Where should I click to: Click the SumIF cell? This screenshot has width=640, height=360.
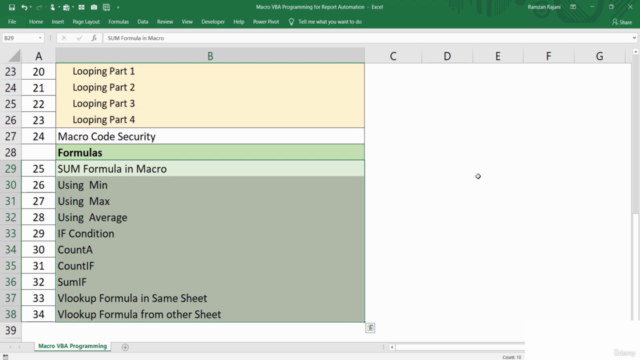pyautogui.click(x=210, y=282)
